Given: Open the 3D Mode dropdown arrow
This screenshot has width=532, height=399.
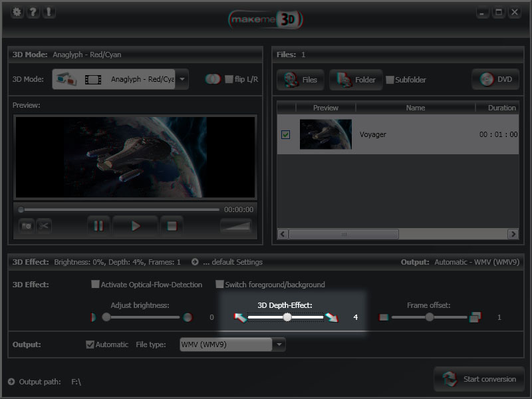Looking at the screenshot, I should [x=182, y=79].
